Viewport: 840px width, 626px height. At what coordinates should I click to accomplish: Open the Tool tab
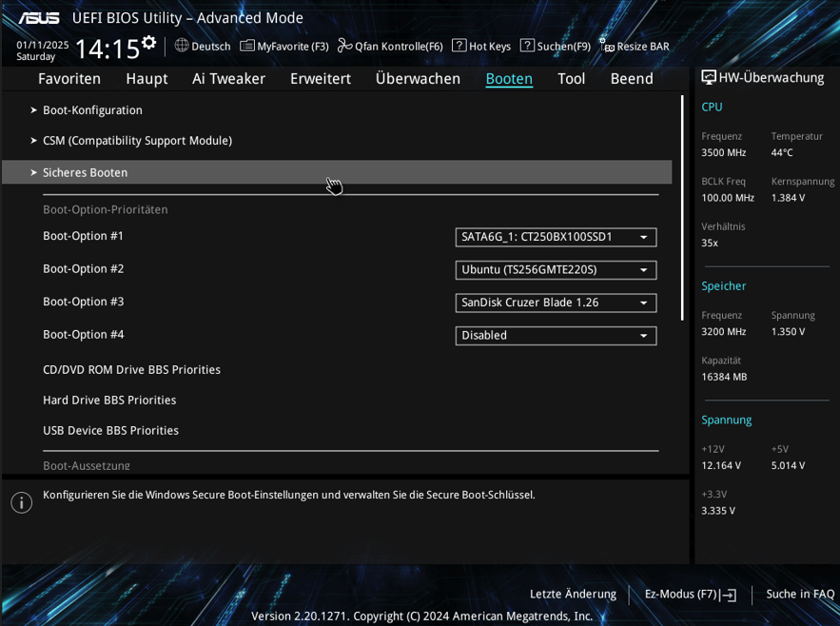(571, 79)
